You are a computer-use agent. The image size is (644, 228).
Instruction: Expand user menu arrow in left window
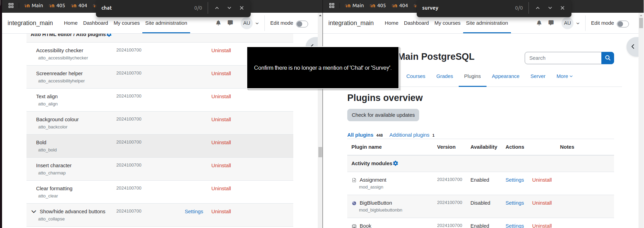[257, 23]
